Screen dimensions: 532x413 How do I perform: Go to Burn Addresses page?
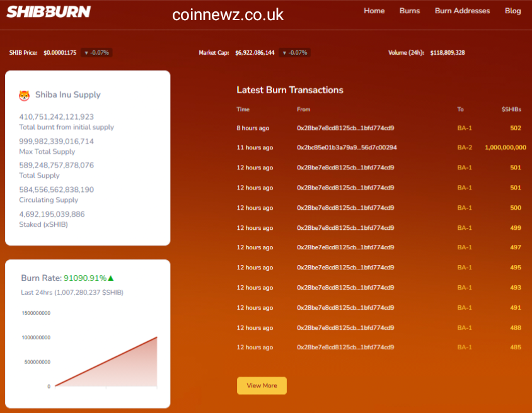(x=462, y=11)
